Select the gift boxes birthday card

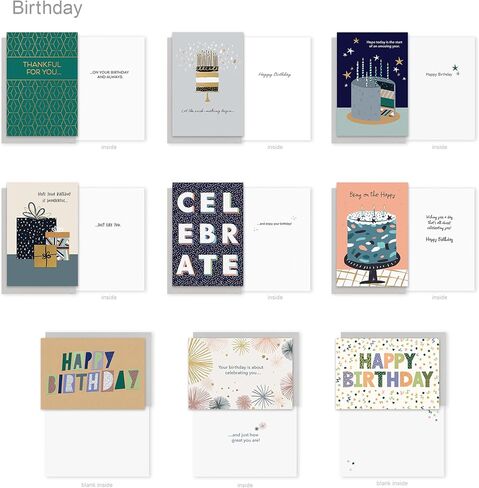coord(42,234)
